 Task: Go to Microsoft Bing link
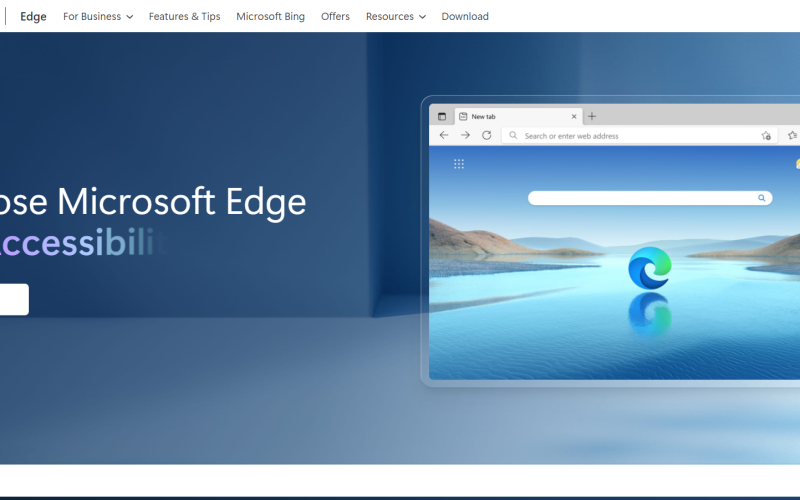(x=270, y=16)
